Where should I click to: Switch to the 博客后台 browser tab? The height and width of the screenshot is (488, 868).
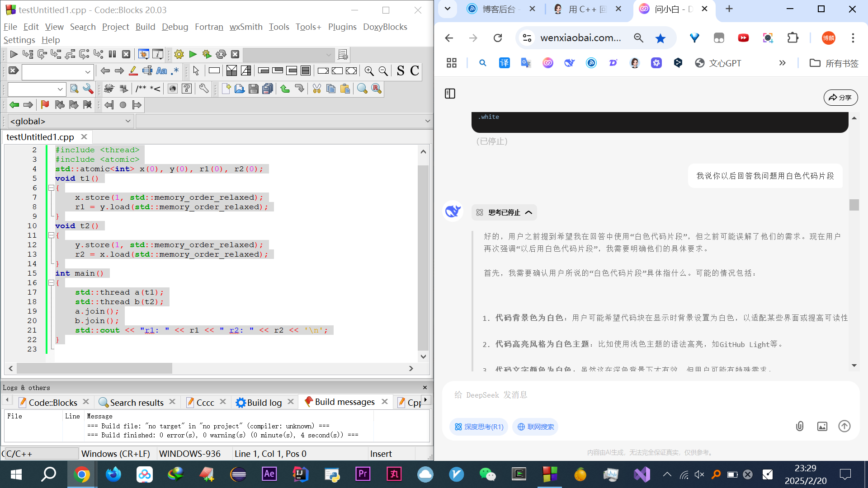click(501, 9)
